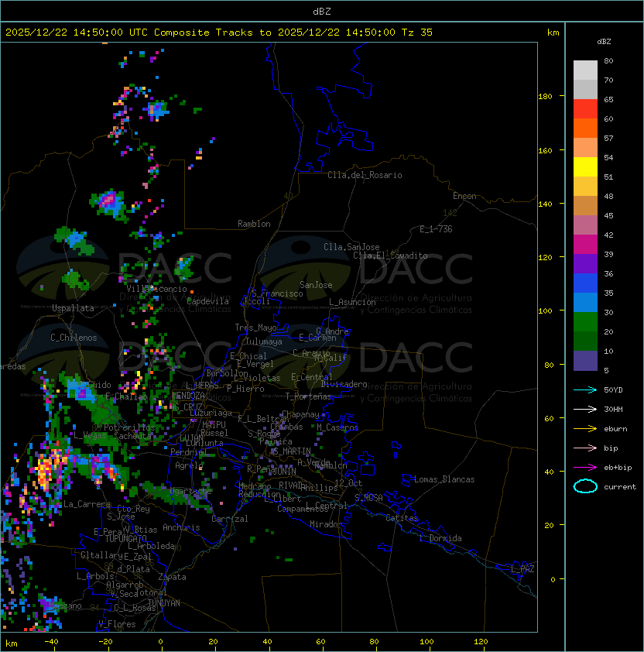The width and height of the screenshot is (644, 652).
Task: Click the 'Divisadero' map label
Action: click(x=344, y=384)
